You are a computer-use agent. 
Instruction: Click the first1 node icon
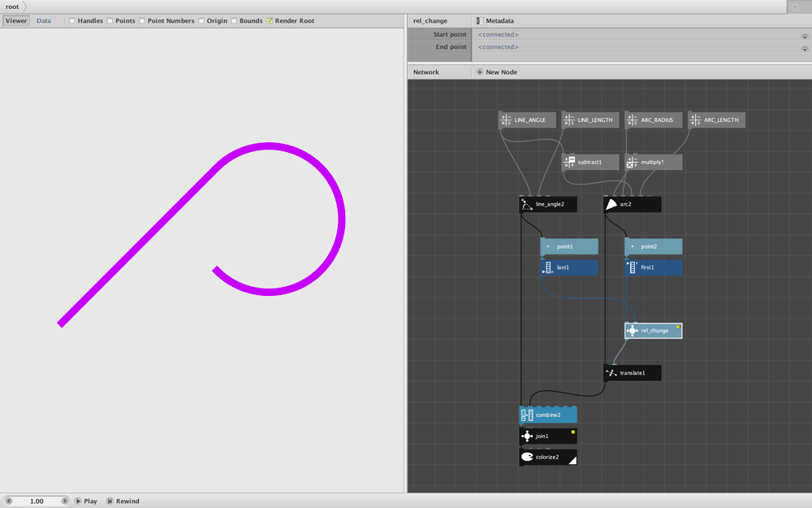click(633, 267)
